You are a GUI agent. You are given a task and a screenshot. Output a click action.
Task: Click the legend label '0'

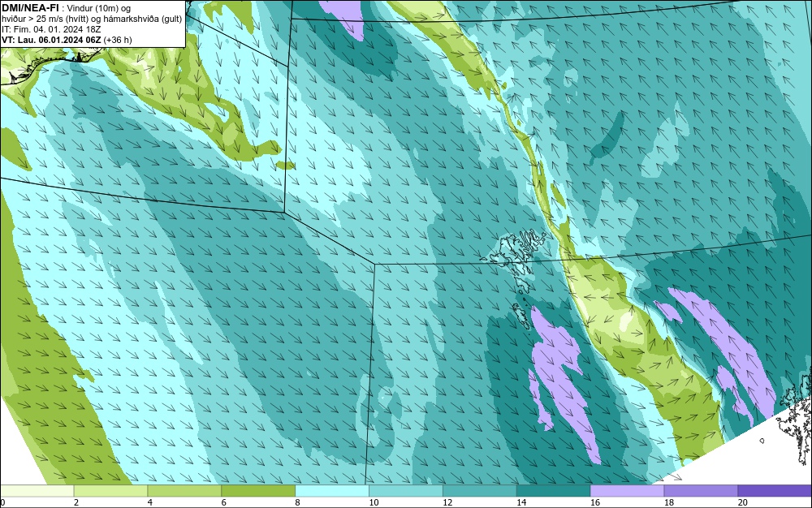point(2,502)
